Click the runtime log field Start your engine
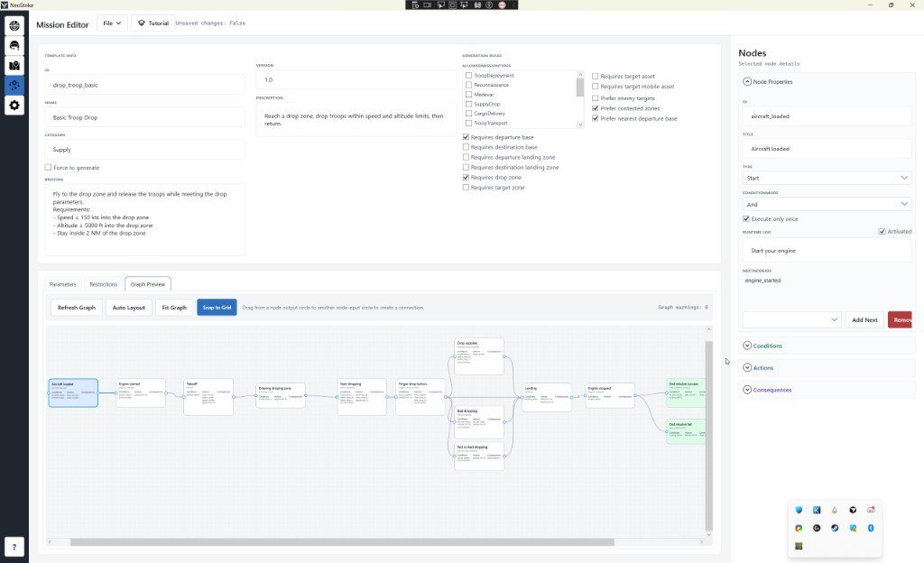924x563 pixels. point(827,250)
